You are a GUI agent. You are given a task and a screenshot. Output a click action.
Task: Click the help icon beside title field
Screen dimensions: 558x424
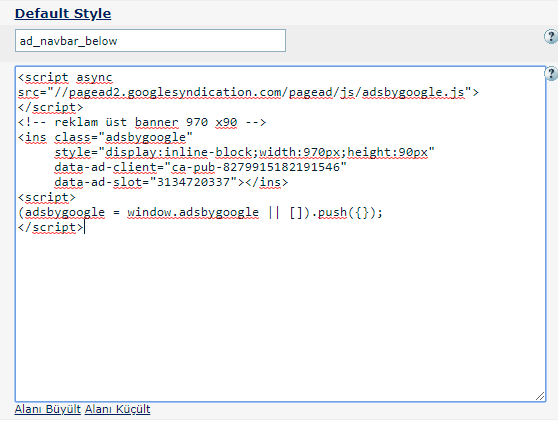coord(551,37)
